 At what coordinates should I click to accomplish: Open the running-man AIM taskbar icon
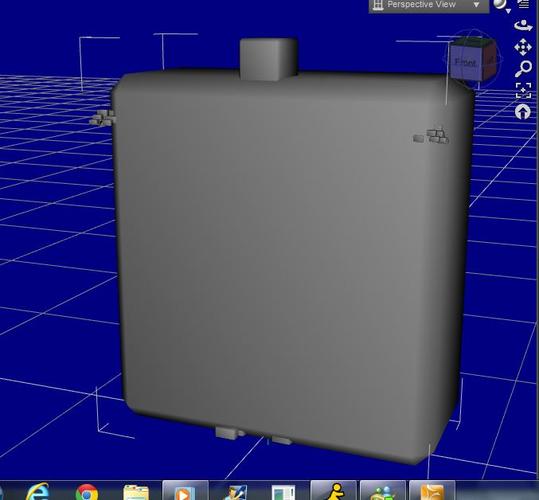coord(333,491)
